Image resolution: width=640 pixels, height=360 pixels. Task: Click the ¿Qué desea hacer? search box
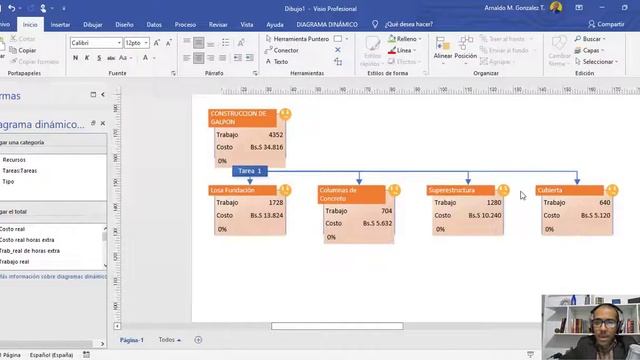click(409, 24)
